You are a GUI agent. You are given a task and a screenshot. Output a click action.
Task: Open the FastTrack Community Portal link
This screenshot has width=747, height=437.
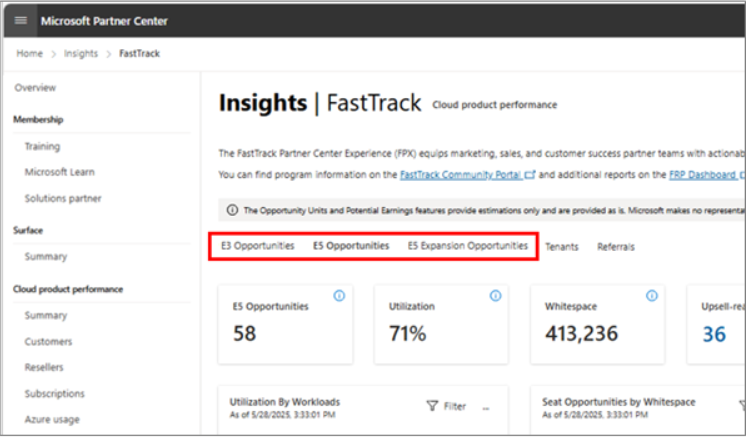(x=462, y=174)
